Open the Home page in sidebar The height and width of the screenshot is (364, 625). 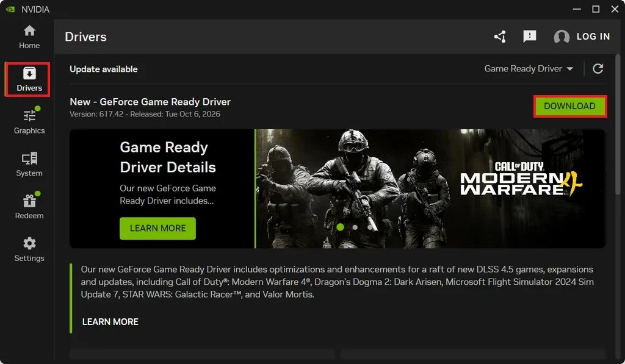pos(29,37)
